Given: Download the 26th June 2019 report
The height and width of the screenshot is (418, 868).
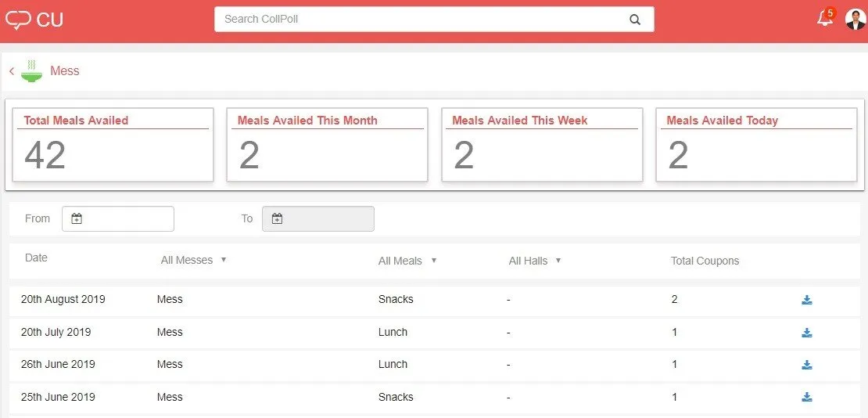Looking at the screenshot, I should [x=806, y=365].
